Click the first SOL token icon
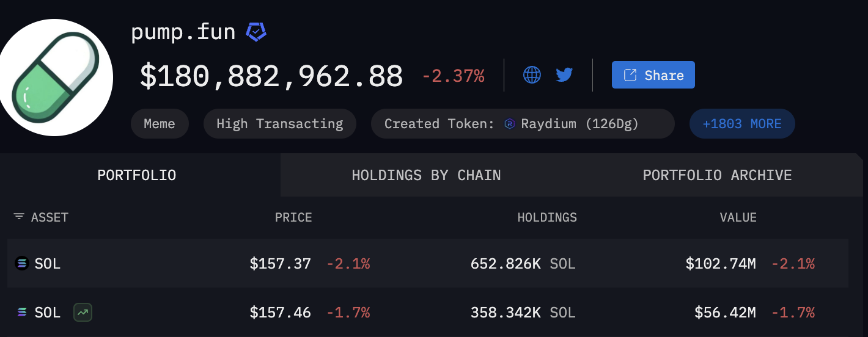 (x=22, y=264)
